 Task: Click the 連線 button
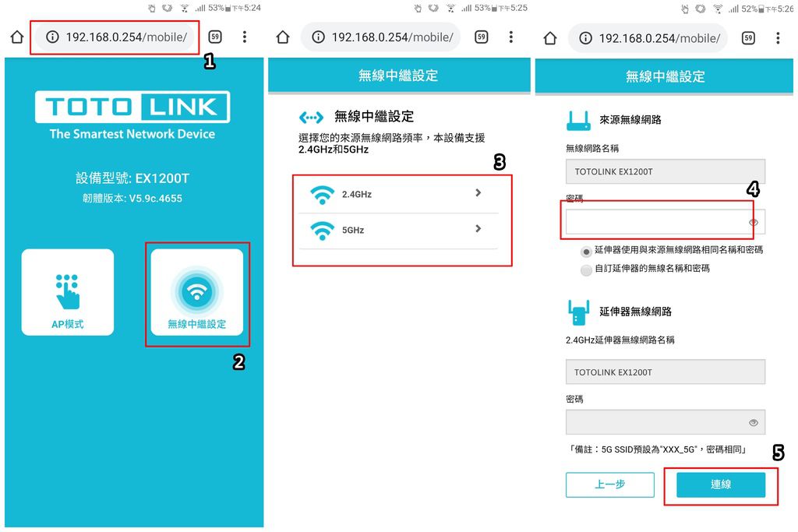point(721,484)
